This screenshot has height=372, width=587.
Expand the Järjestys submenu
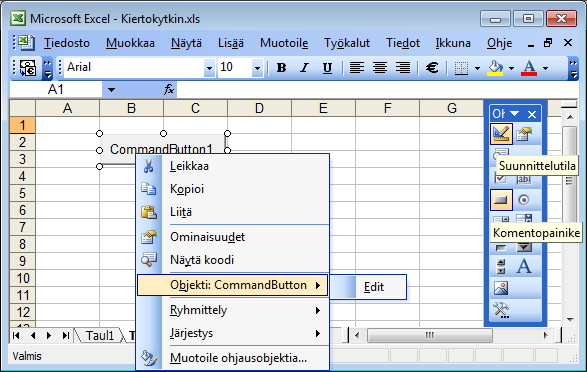[233, 333]
